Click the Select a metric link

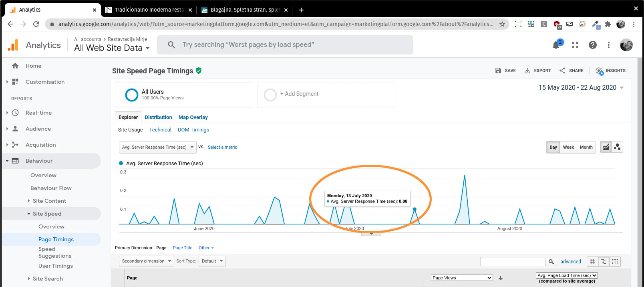222,147
